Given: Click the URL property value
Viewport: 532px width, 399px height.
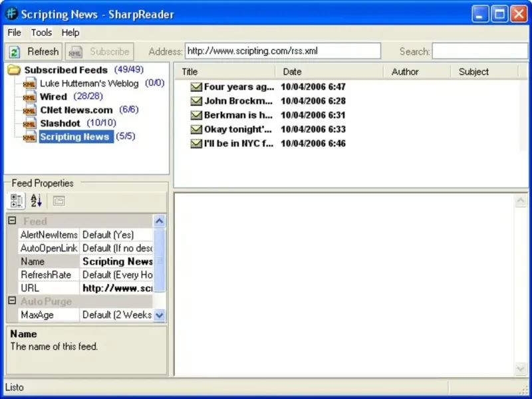Looking at the screenshot, I should (x=117, y=288).
